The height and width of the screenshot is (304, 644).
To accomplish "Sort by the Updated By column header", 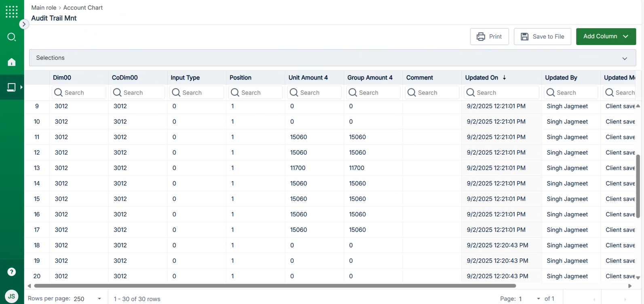I will pyautogui.click(x=561, y=78).
